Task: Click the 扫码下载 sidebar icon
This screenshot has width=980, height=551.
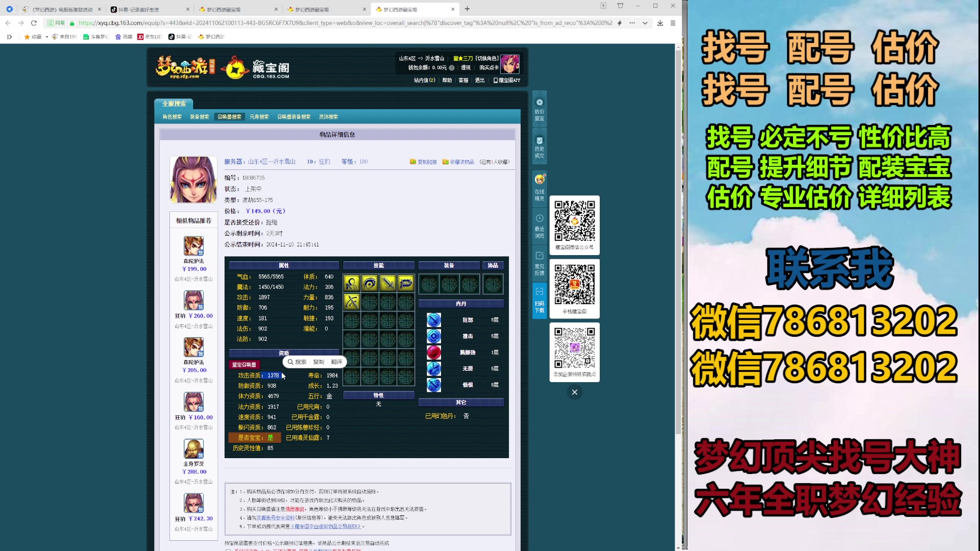Action: pos(540,300)
